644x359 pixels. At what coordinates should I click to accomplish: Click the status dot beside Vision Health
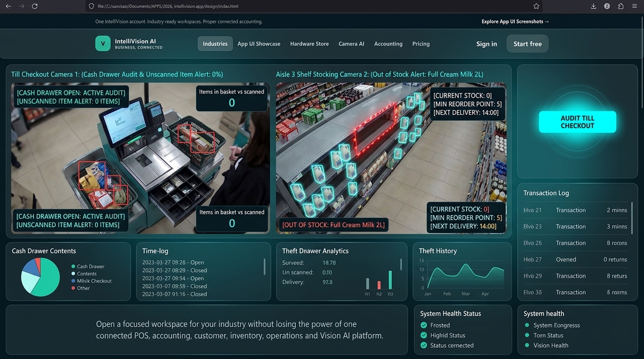527,345
